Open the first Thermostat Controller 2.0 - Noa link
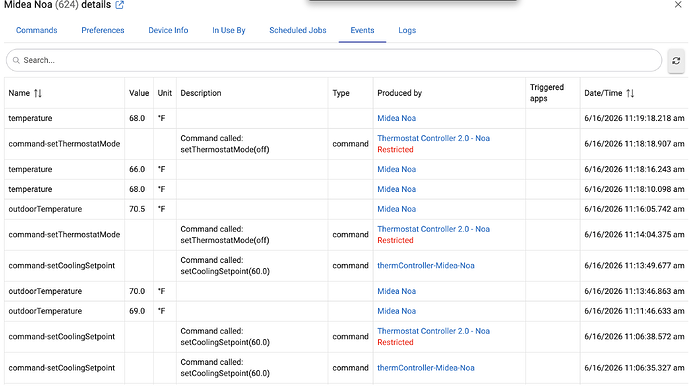 tap(433, 138)
